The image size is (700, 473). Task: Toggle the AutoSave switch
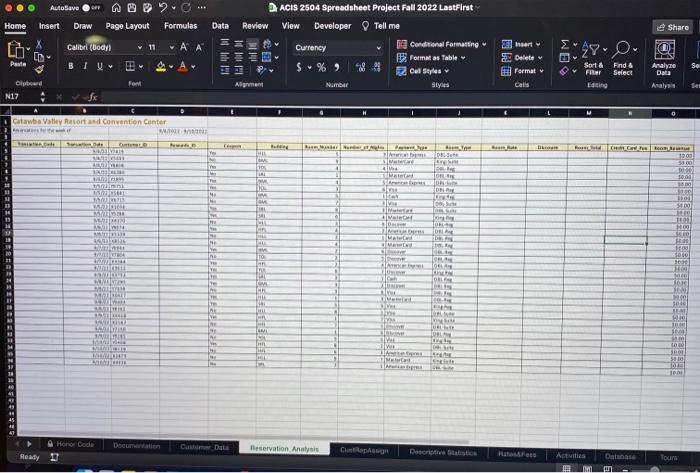92,8
